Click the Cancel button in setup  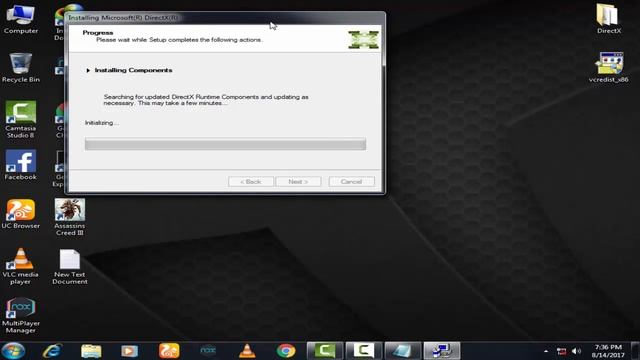pyautogui.click(x=351, y=182)
